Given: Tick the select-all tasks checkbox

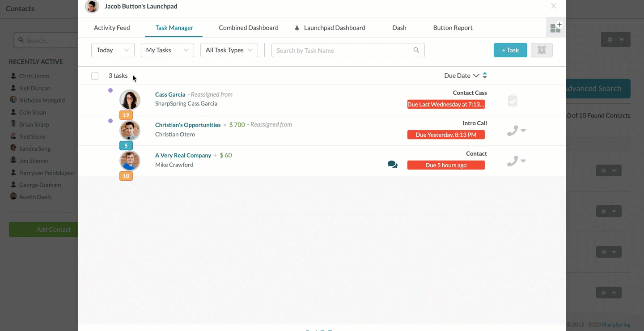Looking at the screenshot, I should 95,76.
